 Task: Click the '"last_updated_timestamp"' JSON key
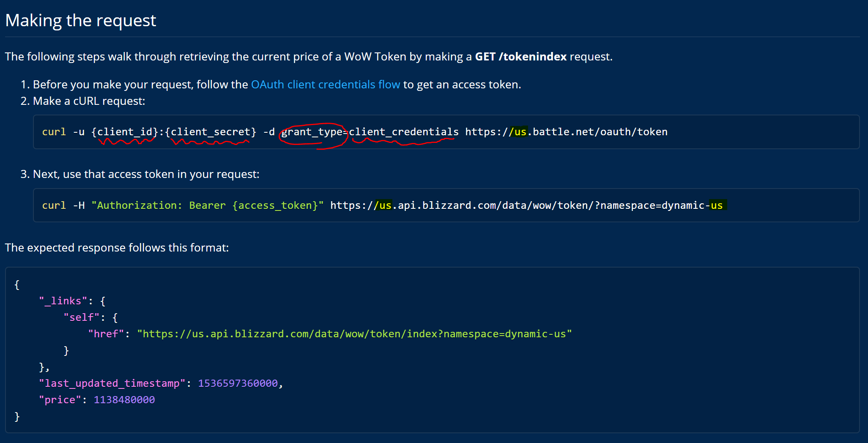[112, 383]
